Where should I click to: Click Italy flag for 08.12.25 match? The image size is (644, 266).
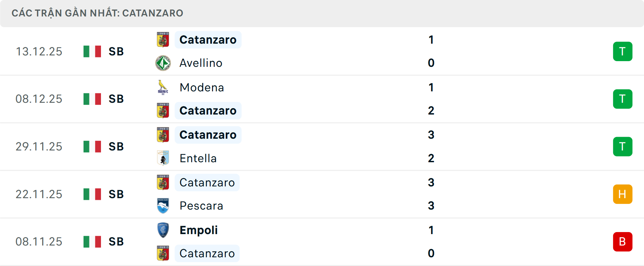(92, 99)
